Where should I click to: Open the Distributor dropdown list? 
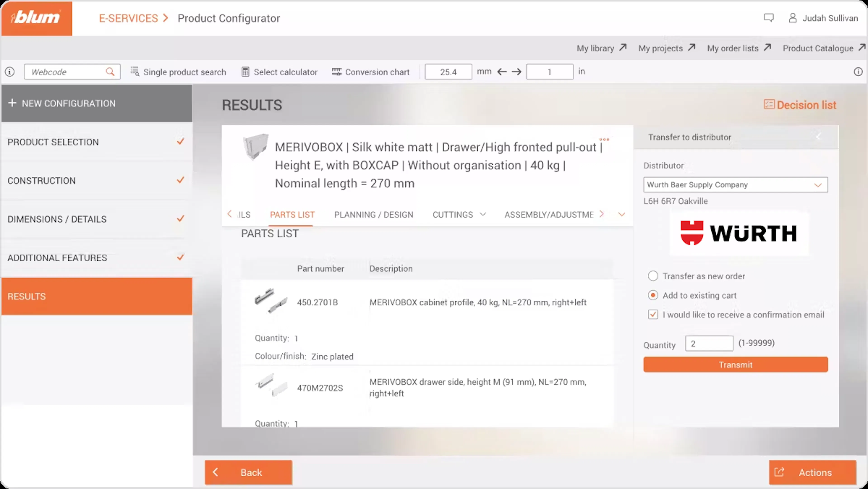tap(735, 185)
